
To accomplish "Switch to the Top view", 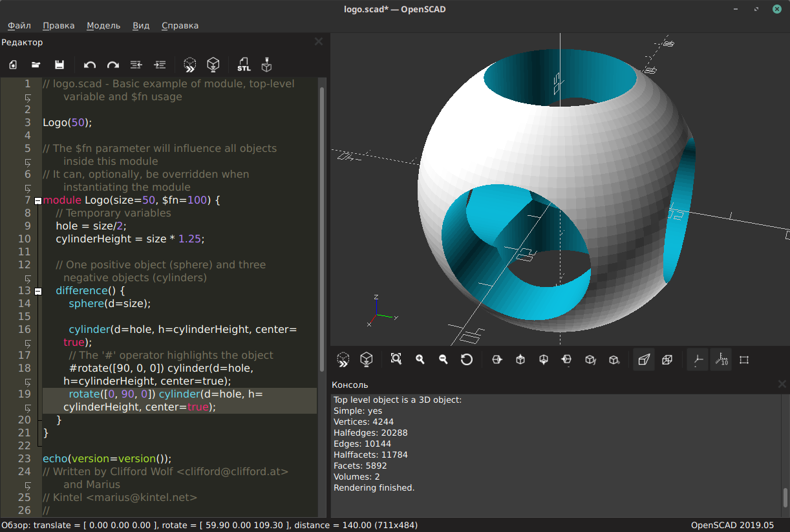I will coord(520,359).
